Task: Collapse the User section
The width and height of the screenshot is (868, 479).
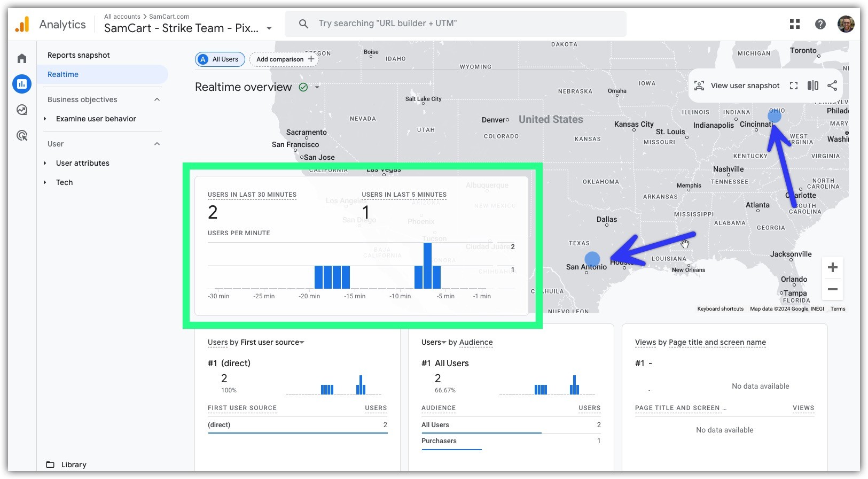Action: point(157,144)
